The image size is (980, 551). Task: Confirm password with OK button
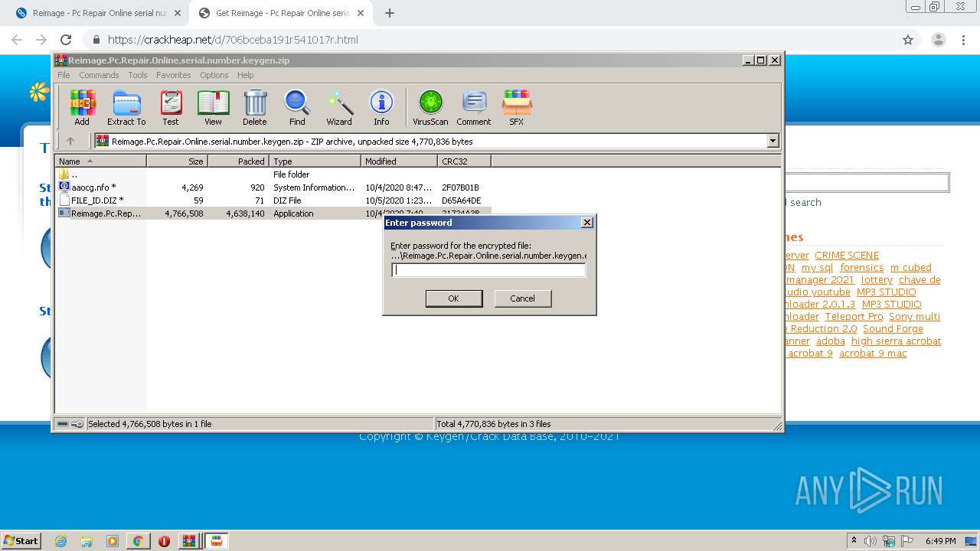click(x=453, y=298)
